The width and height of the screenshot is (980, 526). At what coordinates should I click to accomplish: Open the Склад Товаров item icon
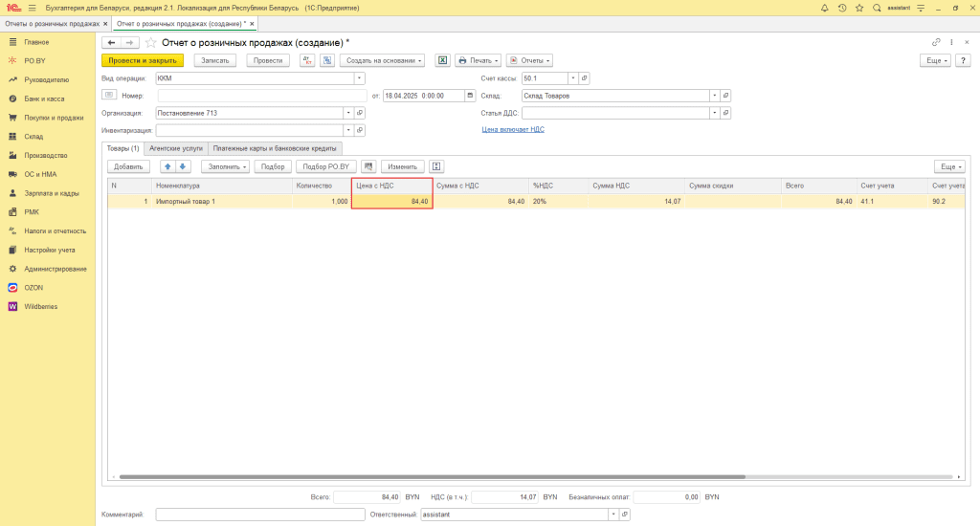coord(725,96)
